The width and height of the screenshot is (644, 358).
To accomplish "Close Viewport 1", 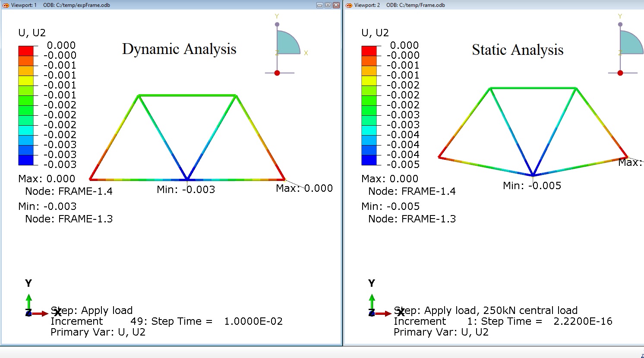I will tap(336, 5).
